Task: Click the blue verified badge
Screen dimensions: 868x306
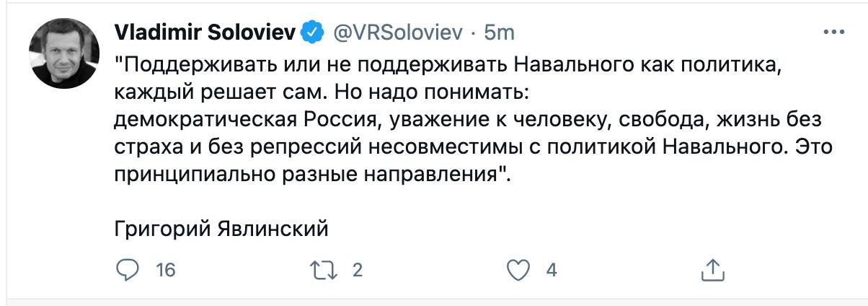Action: (x=311, y=32)
